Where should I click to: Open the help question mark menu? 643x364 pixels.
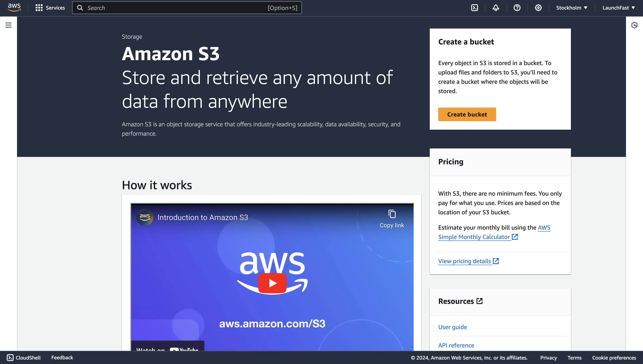click(x=517, y=8)
